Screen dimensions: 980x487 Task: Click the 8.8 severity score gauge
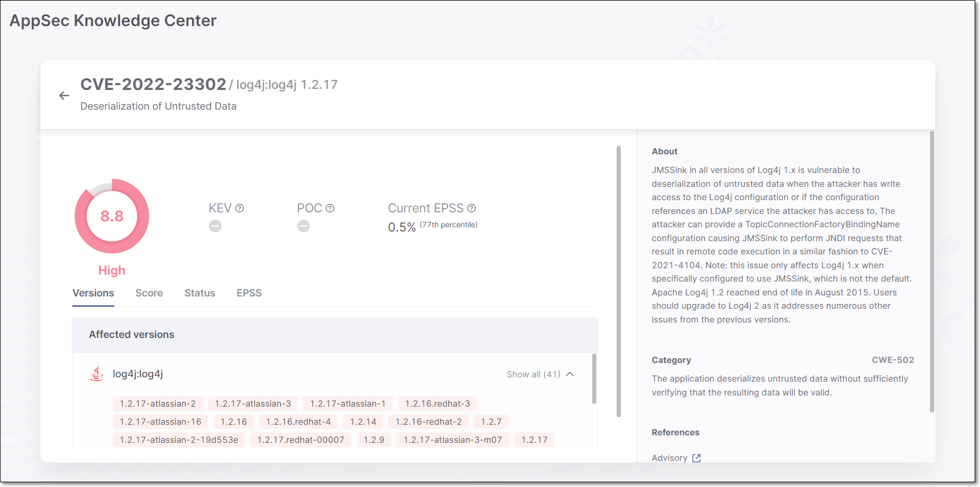pyautogui.click(x=112, y=216)
